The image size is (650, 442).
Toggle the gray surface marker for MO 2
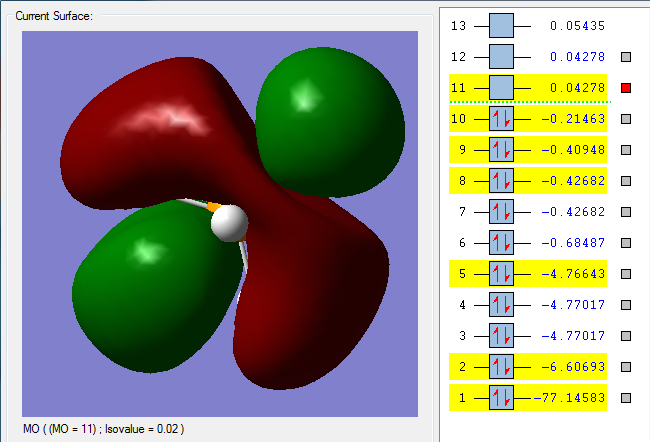pyautogui.click(x=626, y=367)
